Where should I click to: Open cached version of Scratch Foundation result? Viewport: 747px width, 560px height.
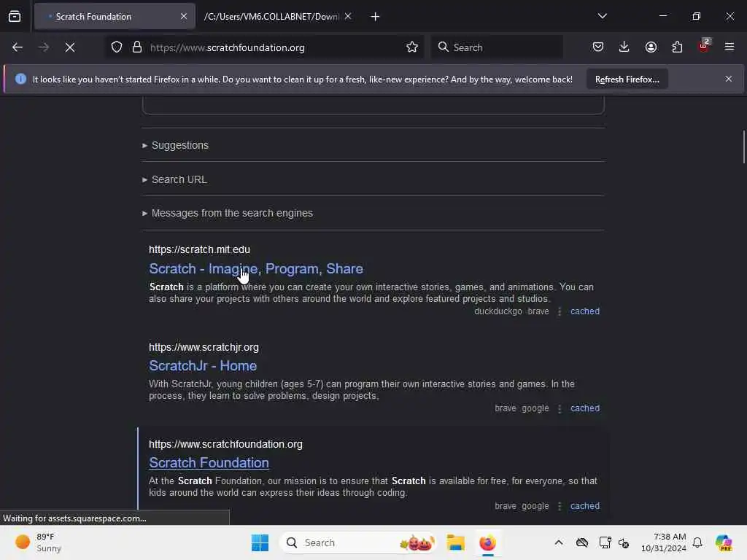585,506
